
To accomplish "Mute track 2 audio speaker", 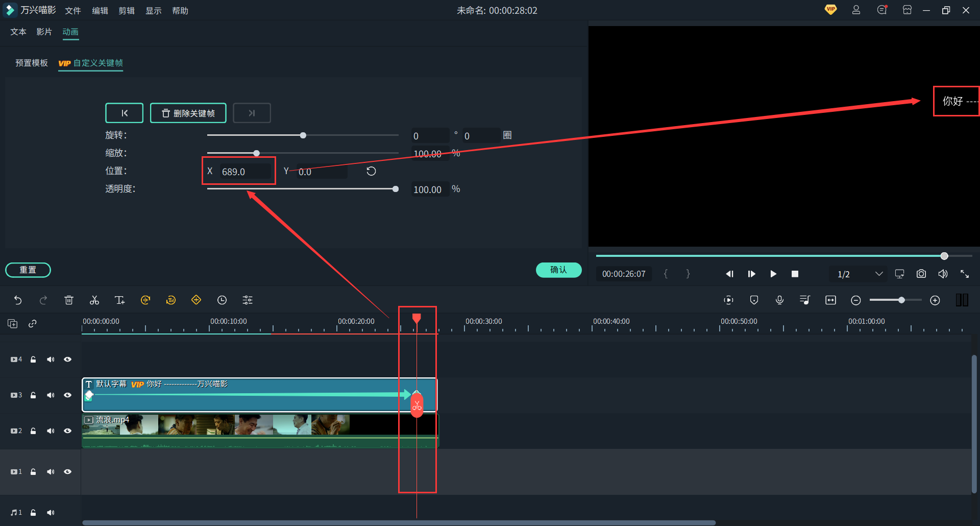I will (51, 431).
